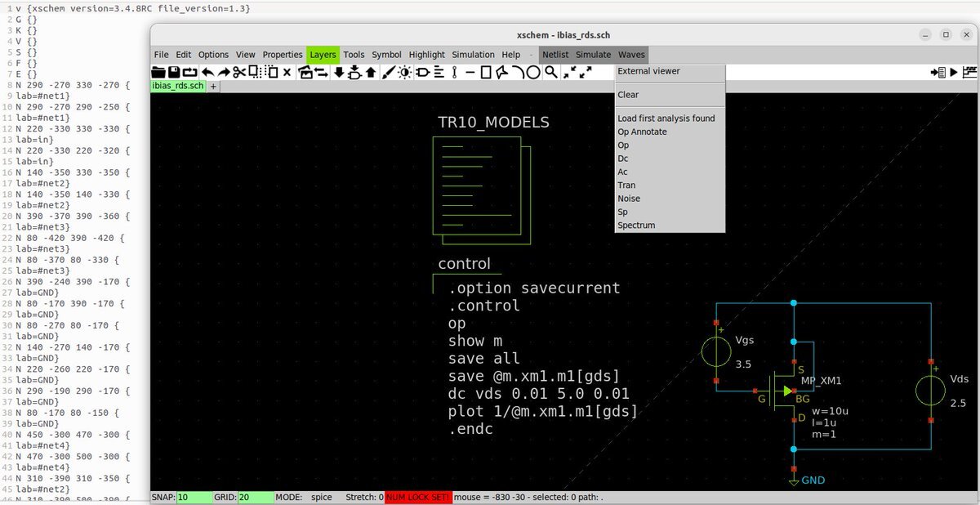Image resolution: width=980 pixels, height=505 pixels.
Task: Select Tran in the Waves menu
Action: point(626,185)
